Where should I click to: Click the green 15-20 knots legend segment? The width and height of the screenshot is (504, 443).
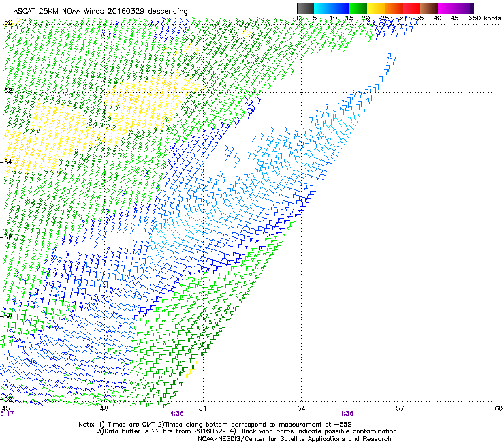358,8
